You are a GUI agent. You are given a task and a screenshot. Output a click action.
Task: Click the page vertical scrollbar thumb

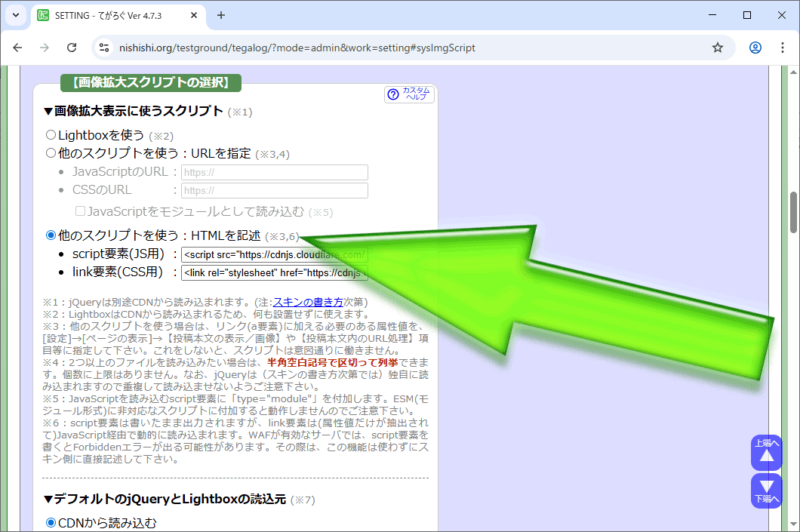(x=794, y=213)
